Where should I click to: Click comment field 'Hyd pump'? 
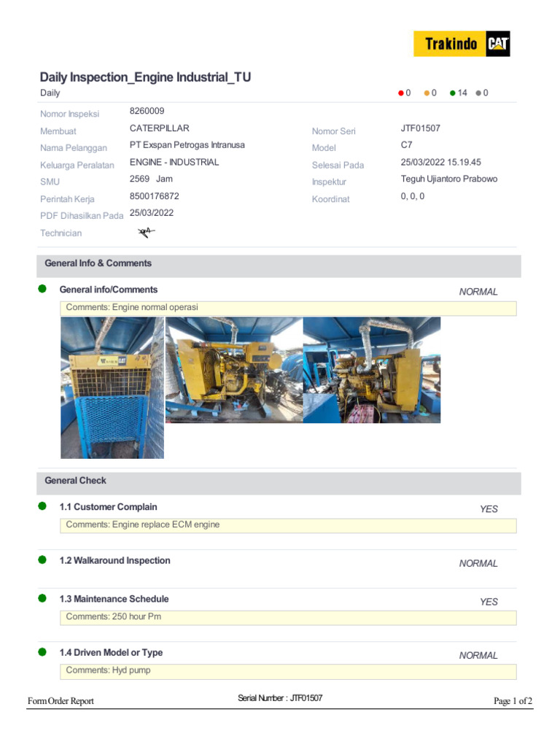pos(288,671)
